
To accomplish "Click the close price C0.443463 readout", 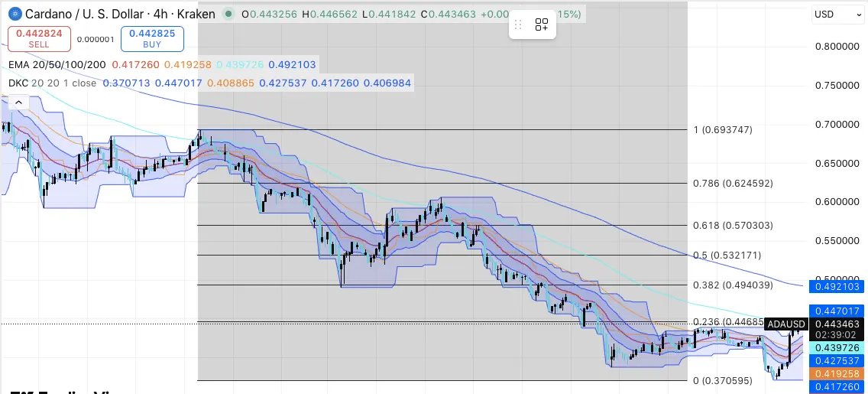I will coord(448,15).
